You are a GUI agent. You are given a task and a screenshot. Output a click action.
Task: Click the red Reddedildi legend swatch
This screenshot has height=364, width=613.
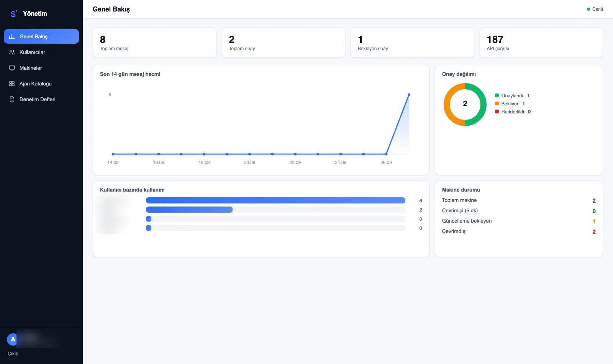[497, 111]
